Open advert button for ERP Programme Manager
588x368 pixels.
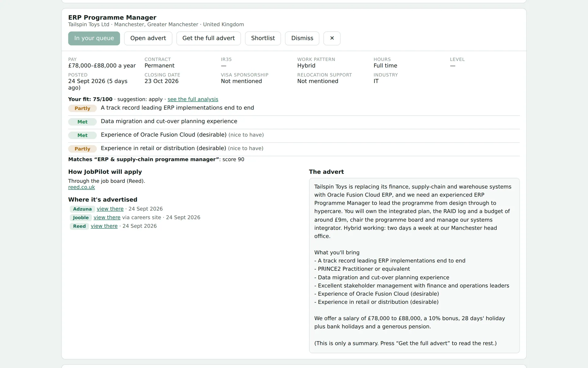point(148,38)
